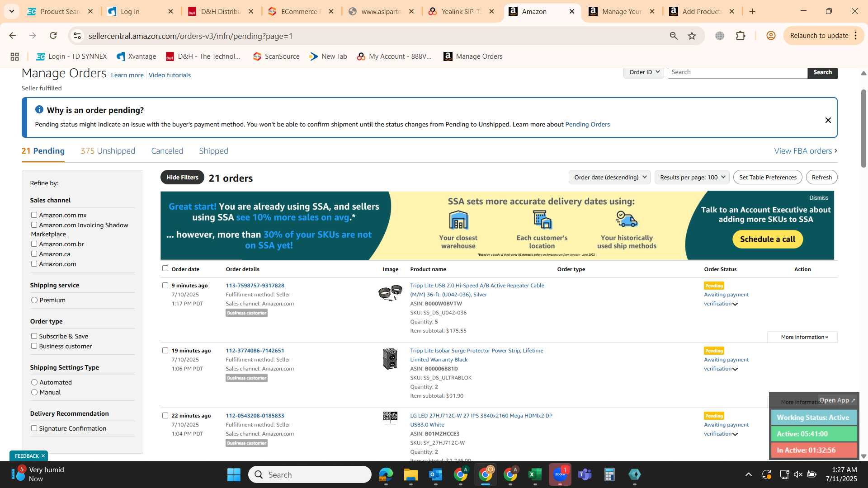Screen dimensions: 868x488
Task: Tick the Amazon.com.br sales channel
Action: point(34,244)
